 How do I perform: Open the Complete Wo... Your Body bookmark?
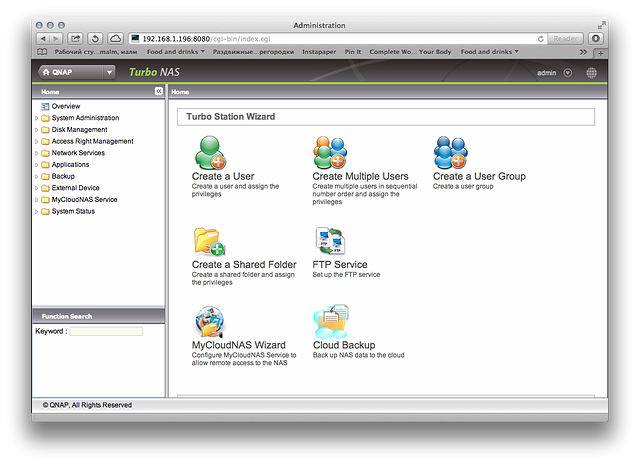point(410,52)
